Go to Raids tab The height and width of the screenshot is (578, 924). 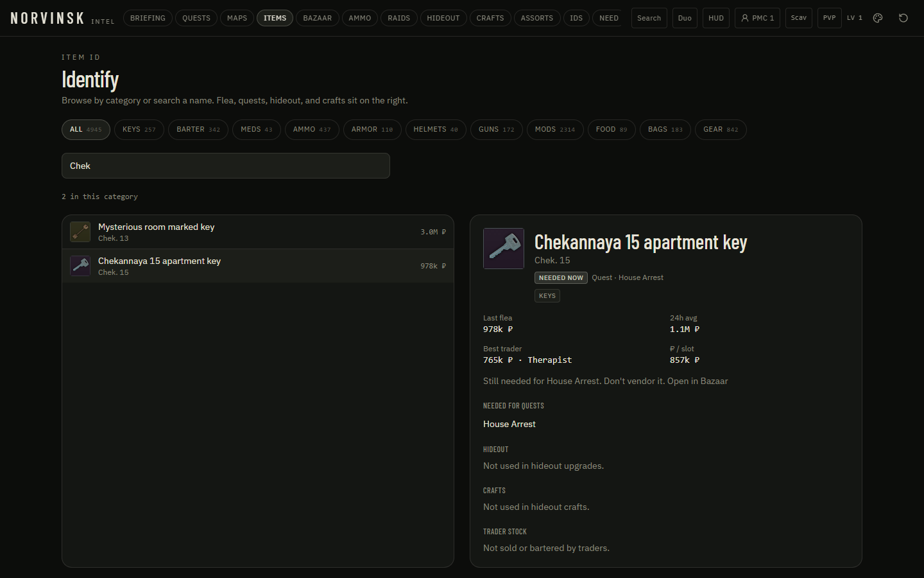point(399,18)
